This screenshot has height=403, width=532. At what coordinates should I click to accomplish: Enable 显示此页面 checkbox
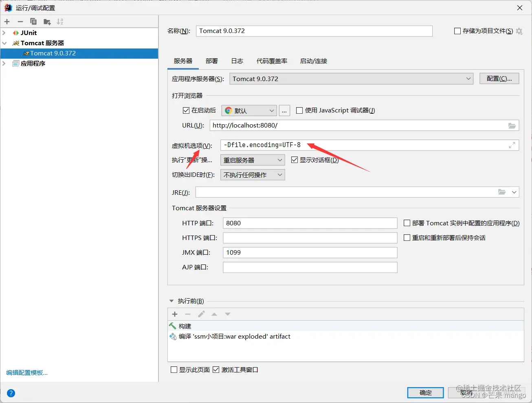[174, 370]
